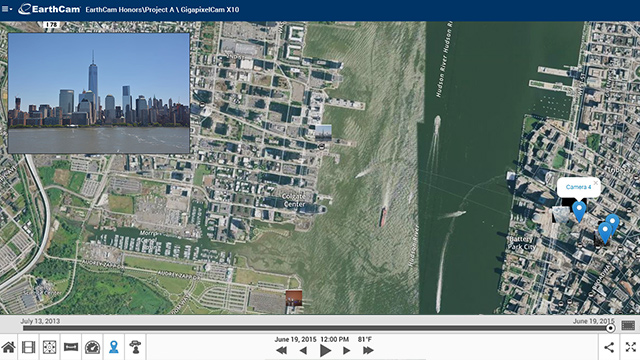Screen dimensions: 640x360
Task: Open the small skyline thumbnail on the map
Action: pyautogui.click(x=323, y=133)
